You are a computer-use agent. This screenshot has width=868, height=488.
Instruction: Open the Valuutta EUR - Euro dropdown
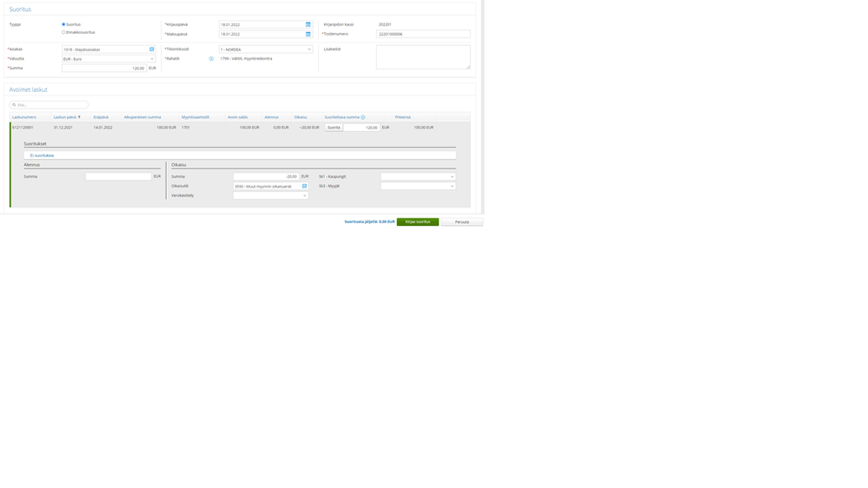point(109,59)
